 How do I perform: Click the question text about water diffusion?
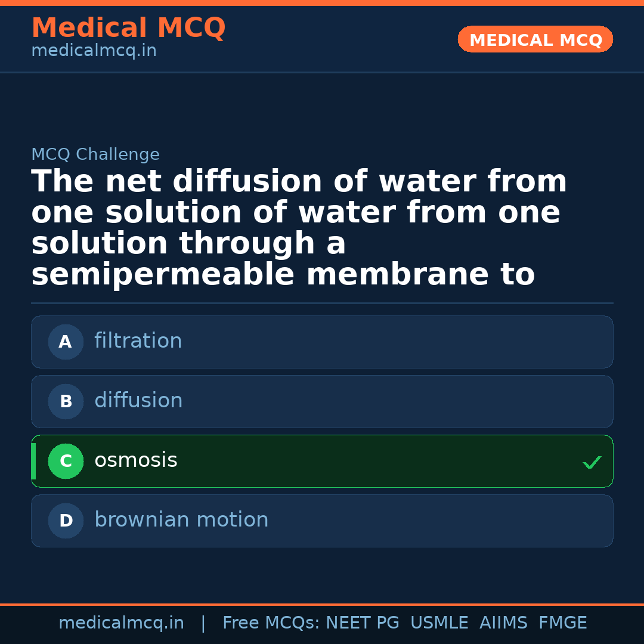point(298,228)
